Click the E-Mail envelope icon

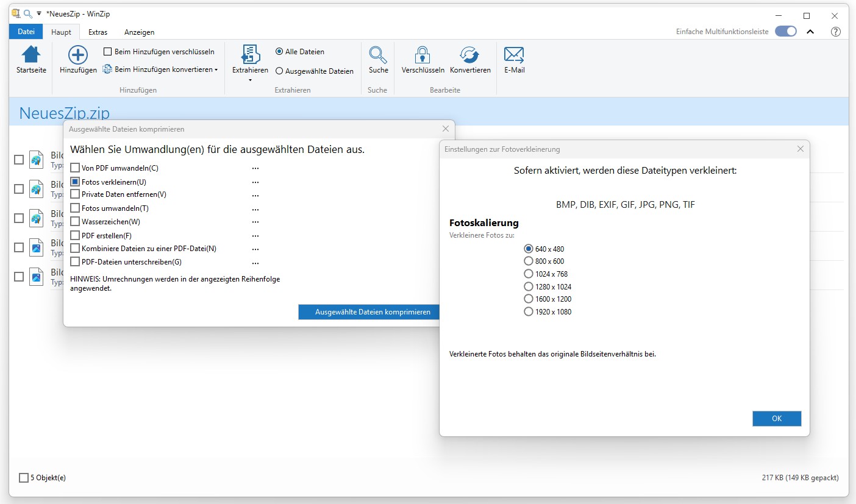click(514, 55)
